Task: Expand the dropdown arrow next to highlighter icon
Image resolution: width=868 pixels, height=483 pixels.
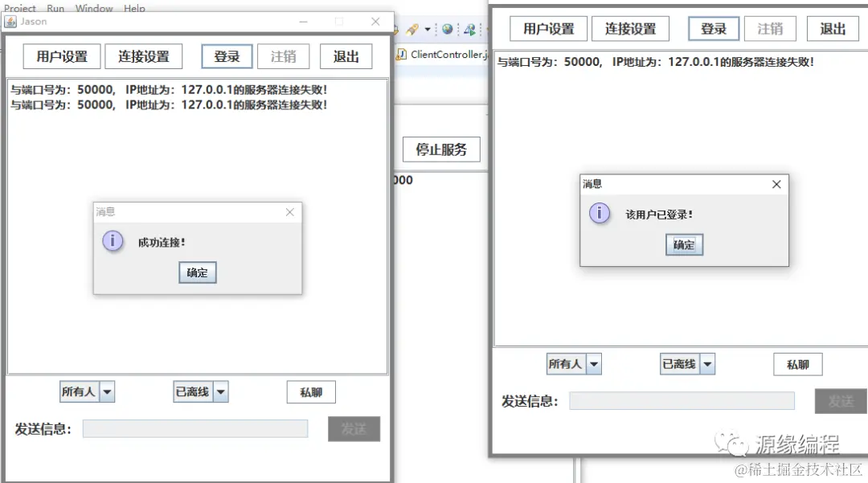Action: [428, 29]
